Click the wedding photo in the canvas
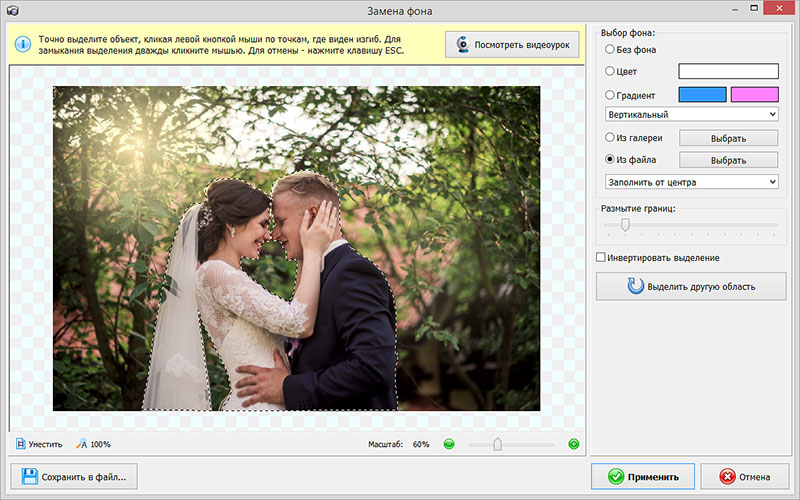Screen dimensions: 800x500 point(296,248)
